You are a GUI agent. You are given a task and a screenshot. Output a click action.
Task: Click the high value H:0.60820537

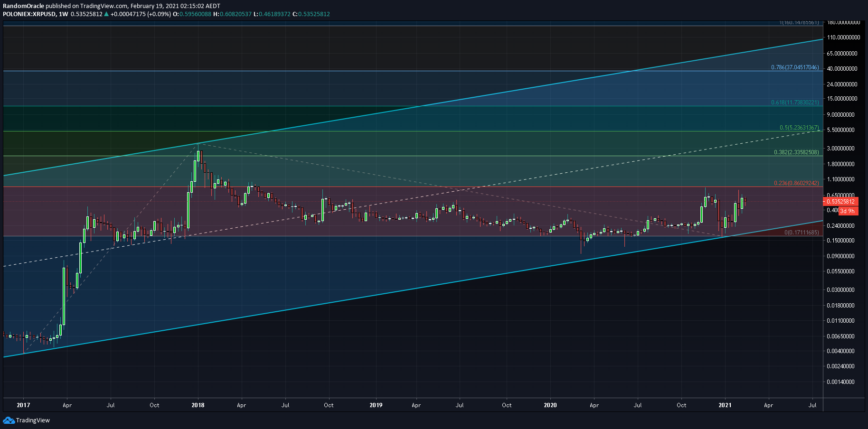(232, 14)
